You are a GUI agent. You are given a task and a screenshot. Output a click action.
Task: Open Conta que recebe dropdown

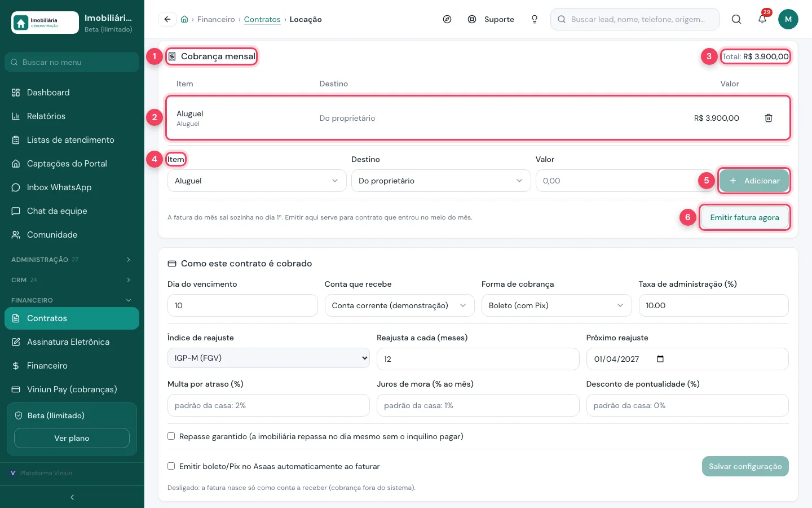click(400, 305)
